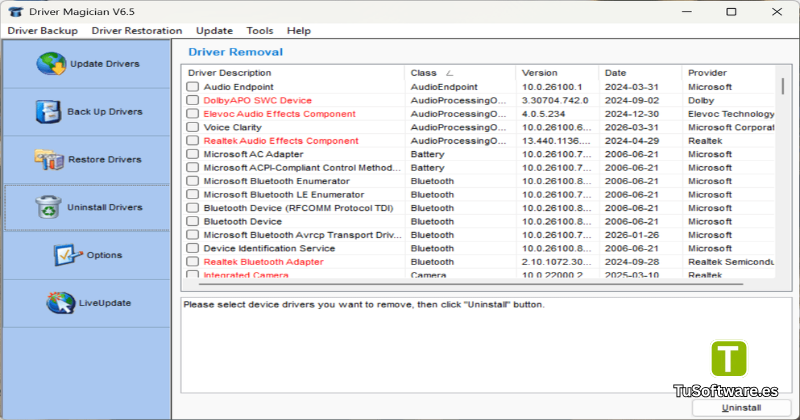Open the Help menu

(x=298, y=31)
